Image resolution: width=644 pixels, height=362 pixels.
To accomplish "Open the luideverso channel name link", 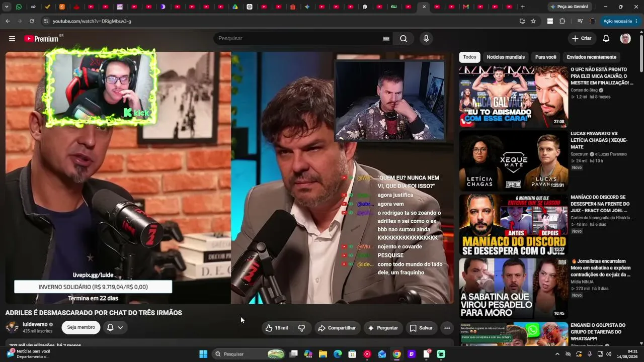I will 35,324.
